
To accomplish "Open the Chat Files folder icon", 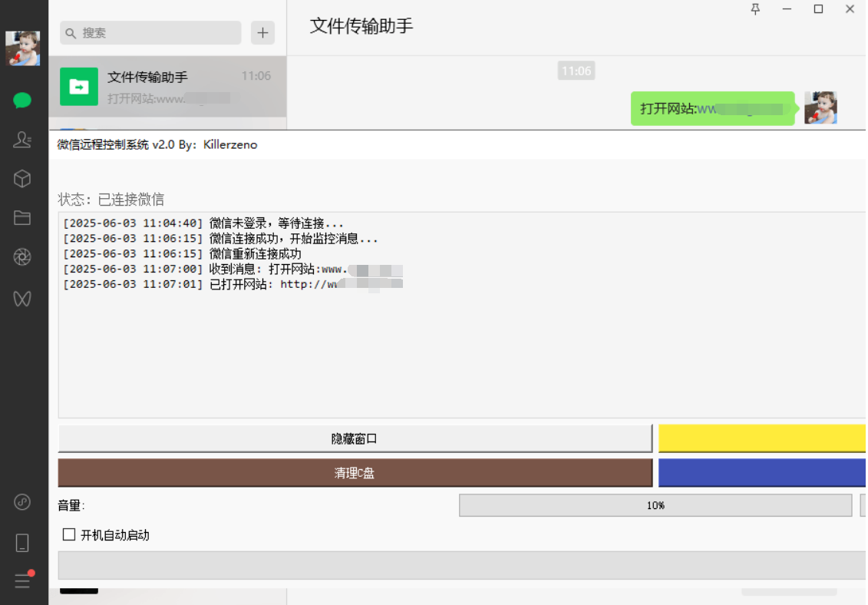I will (x=21, y=217).
